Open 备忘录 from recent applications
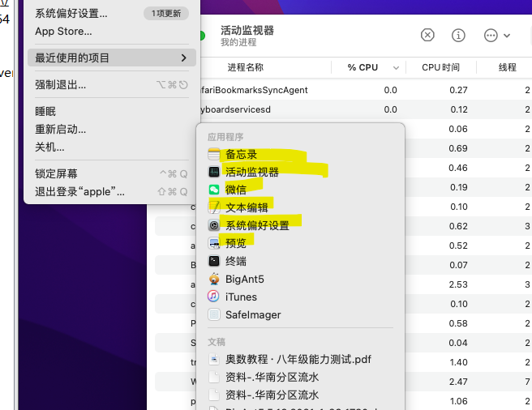The height and width of the screenshot is (410, 532). (x=300, y=154)
